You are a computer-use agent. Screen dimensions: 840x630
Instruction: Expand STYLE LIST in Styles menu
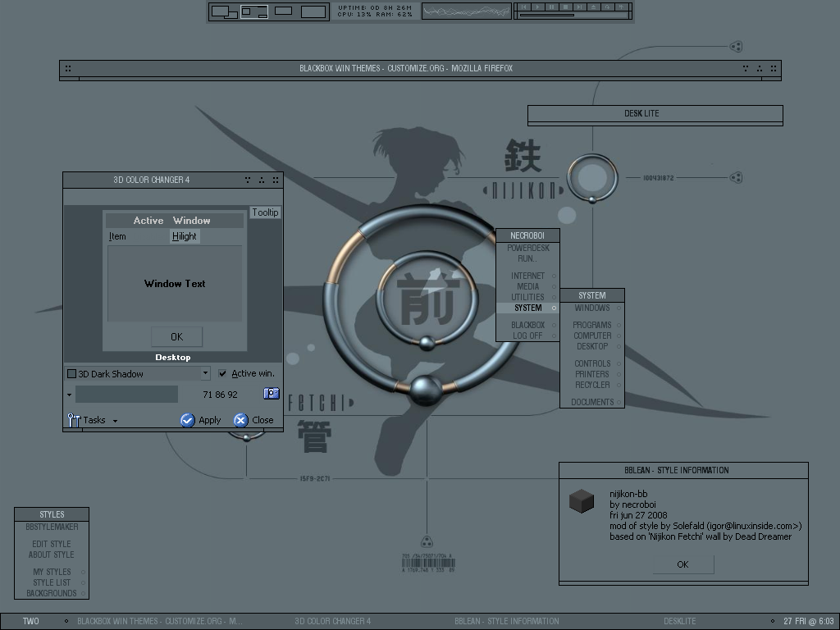(52, 583)
